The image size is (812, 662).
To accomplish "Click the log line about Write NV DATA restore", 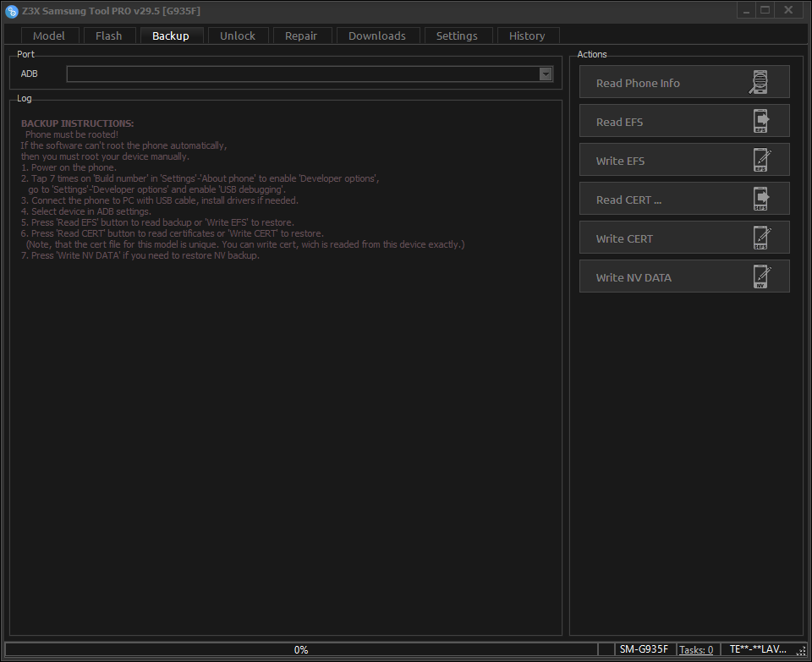I will coord(140,255).
